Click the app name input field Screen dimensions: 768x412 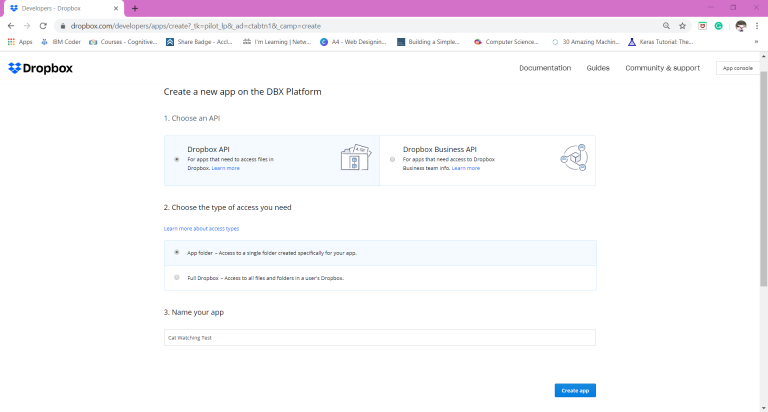coord(380,338)
